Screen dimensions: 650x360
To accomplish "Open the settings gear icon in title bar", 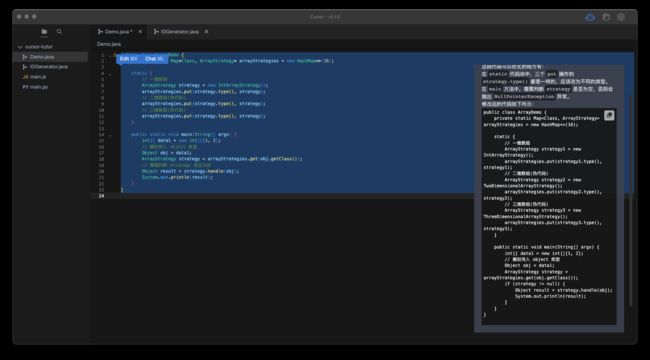I will (621, 17).
